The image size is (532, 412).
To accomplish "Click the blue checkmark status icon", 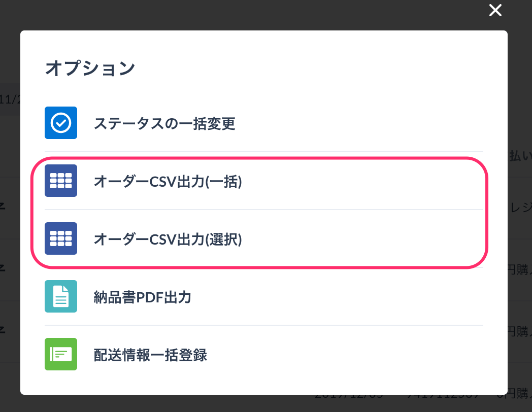I will point(61,123).
